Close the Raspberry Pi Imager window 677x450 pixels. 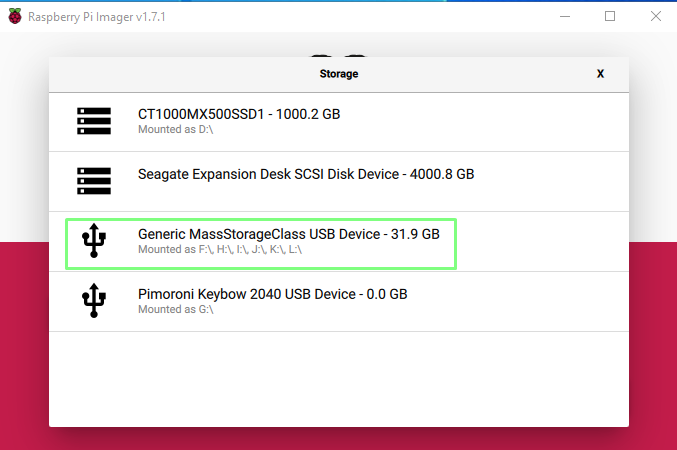(x=655, y=16)
